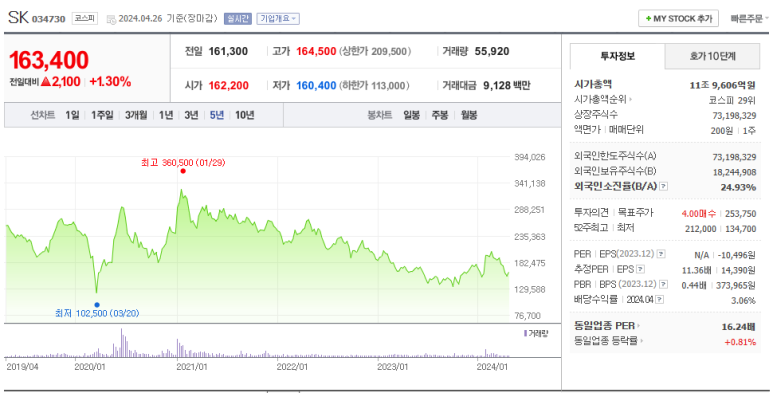Open help icon next to 배당수익률 2024.04
This screenshot has height=393, width=773.
pos(660,300)
